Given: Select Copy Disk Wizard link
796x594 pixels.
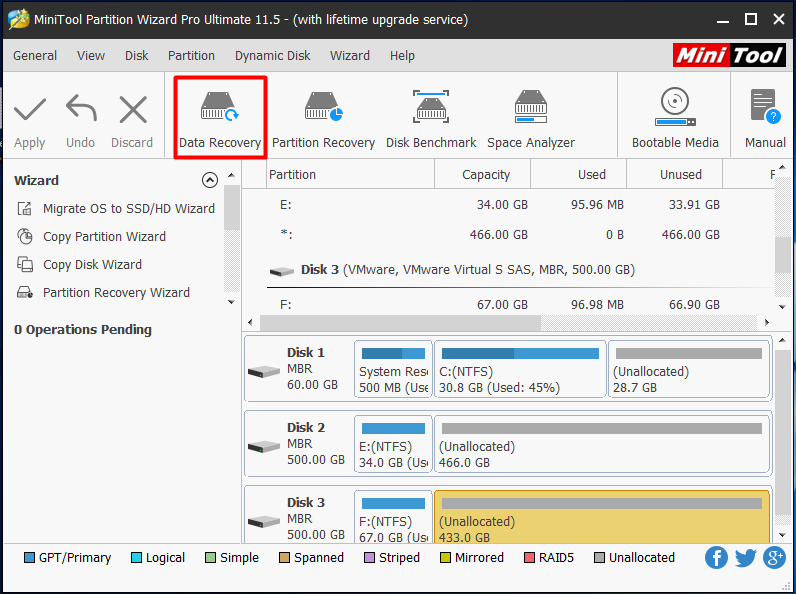Looking at the screenshot, I should 92,265.
